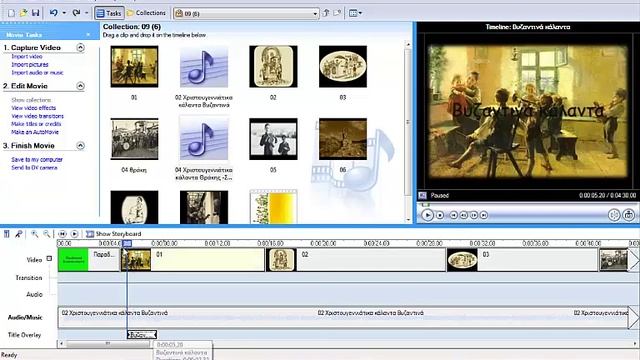The height and width of the screenshot is (360, 640).
Task: Select clip thumbnail 02 in collection
Action: click(273, 67)
